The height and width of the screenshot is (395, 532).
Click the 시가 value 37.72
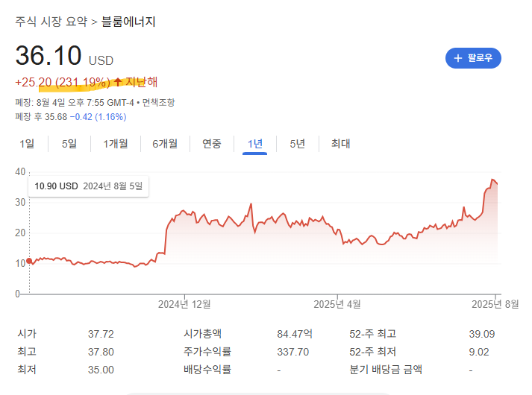(x=101, y=334)
